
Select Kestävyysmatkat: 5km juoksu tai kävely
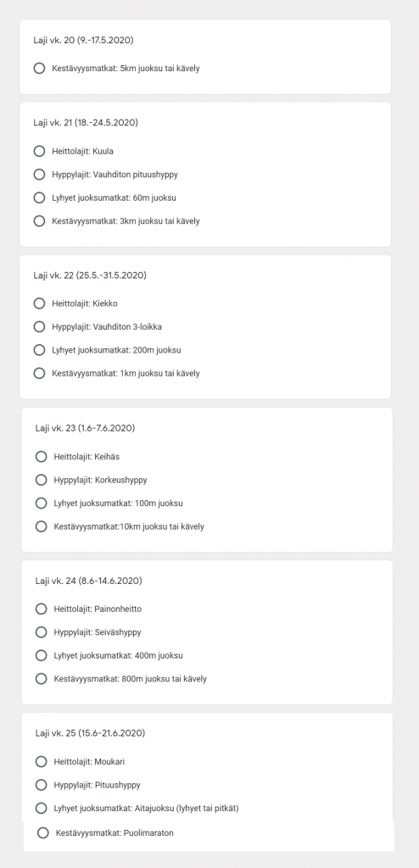pyautogui.click(x=39, y=69)
